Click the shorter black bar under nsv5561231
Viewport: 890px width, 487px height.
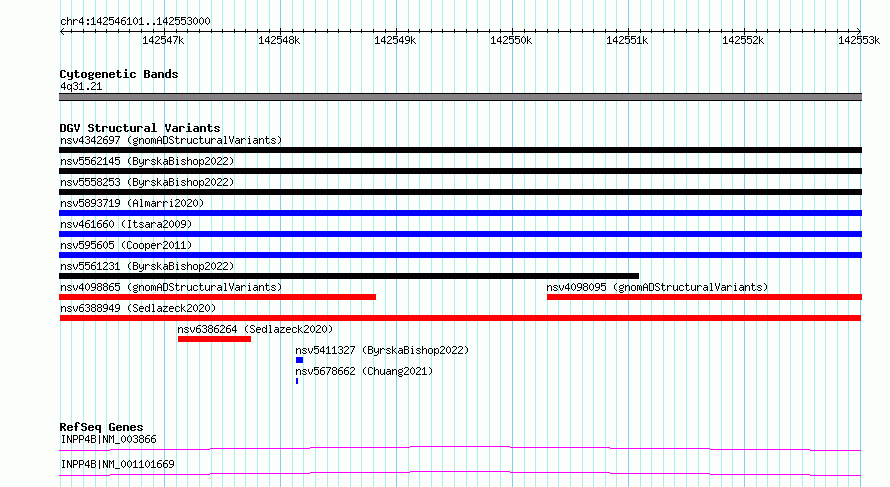pyautogui.click(x=349, y=276)
